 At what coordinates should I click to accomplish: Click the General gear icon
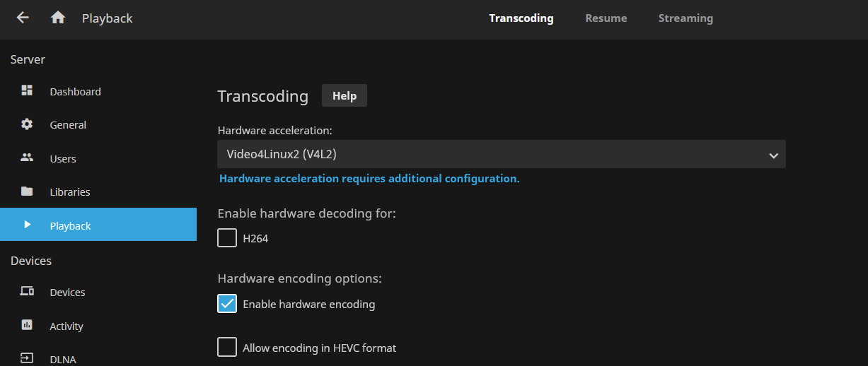(x=27, y=124)
